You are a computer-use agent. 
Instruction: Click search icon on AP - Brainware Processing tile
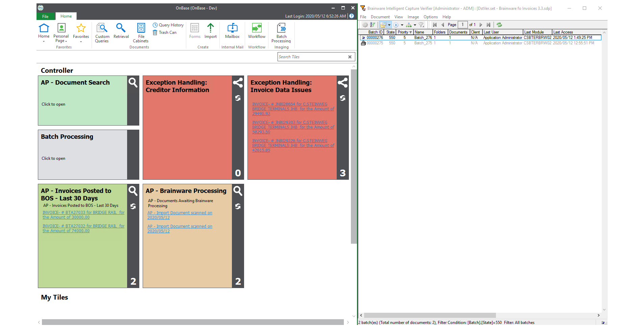pyautogui.click(x=238, y=191)
